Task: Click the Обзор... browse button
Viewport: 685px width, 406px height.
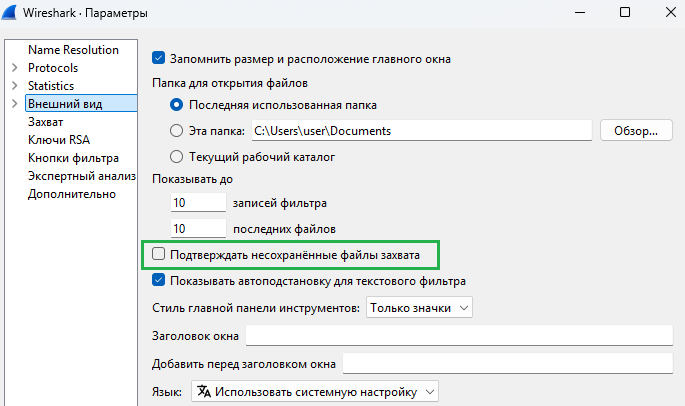Action: pyautogui.click(x=636, y=130)
